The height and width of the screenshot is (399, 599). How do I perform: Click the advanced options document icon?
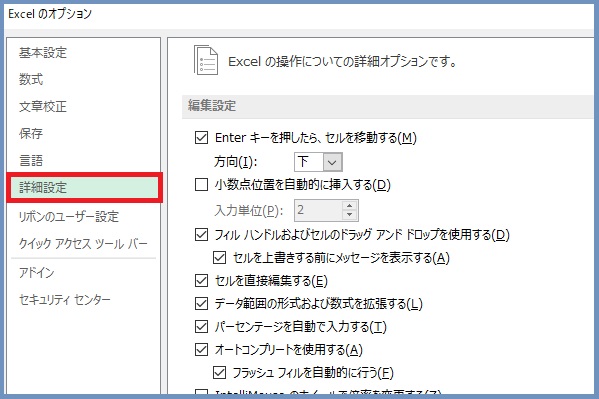pyautogui.click(x=206, y=60)
